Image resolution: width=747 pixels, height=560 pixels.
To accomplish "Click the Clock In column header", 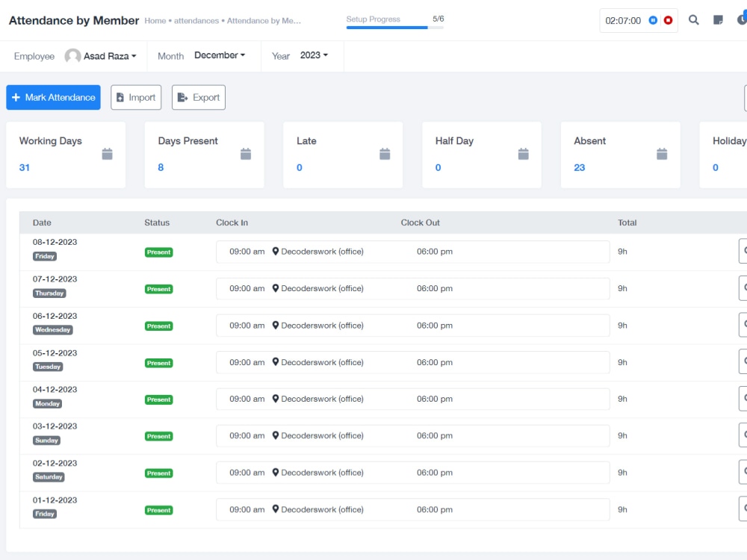I will (232, 223).
